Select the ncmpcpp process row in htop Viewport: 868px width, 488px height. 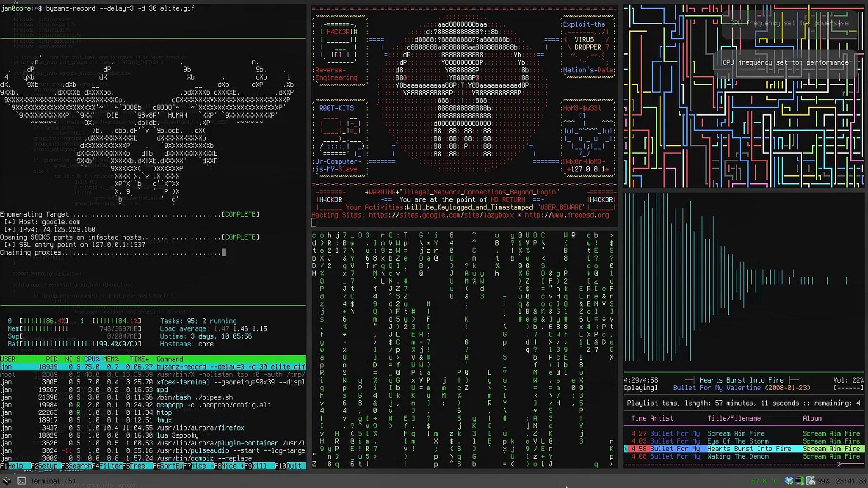(153, 405)
